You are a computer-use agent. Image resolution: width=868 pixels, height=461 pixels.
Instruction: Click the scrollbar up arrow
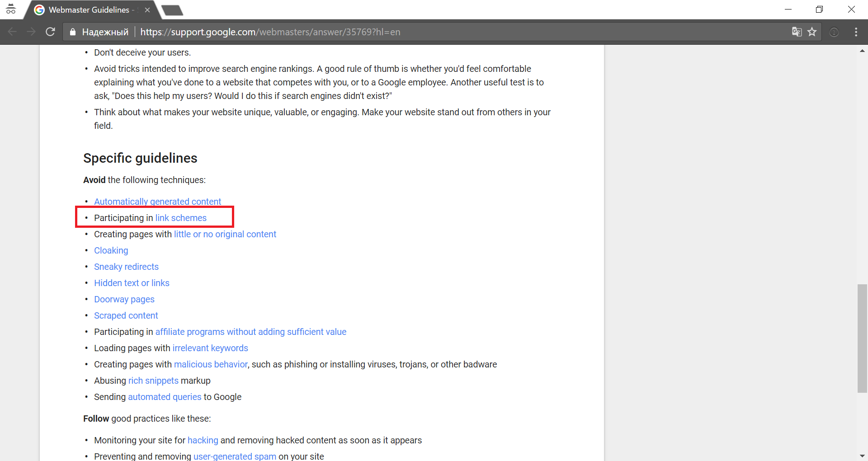862,51
